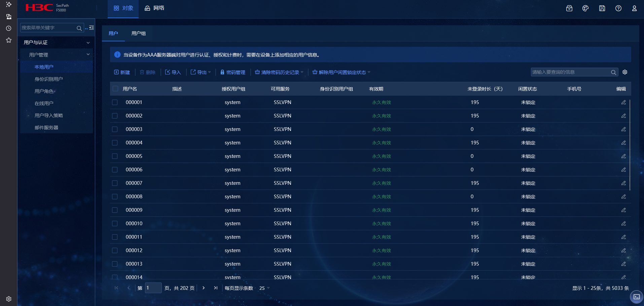Viewport: 644px width, 306px height.
Task: Open the 解除用户闲置锁定状态 dropdown
Action: tap(342, 72)
